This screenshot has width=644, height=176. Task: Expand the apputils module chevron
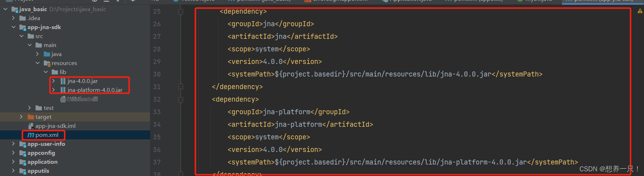[x=13, y=171]
